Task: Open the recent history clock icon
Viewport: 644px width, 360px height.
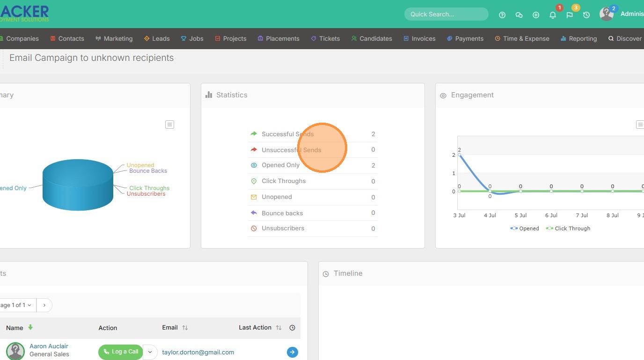Action: (586, 15)
